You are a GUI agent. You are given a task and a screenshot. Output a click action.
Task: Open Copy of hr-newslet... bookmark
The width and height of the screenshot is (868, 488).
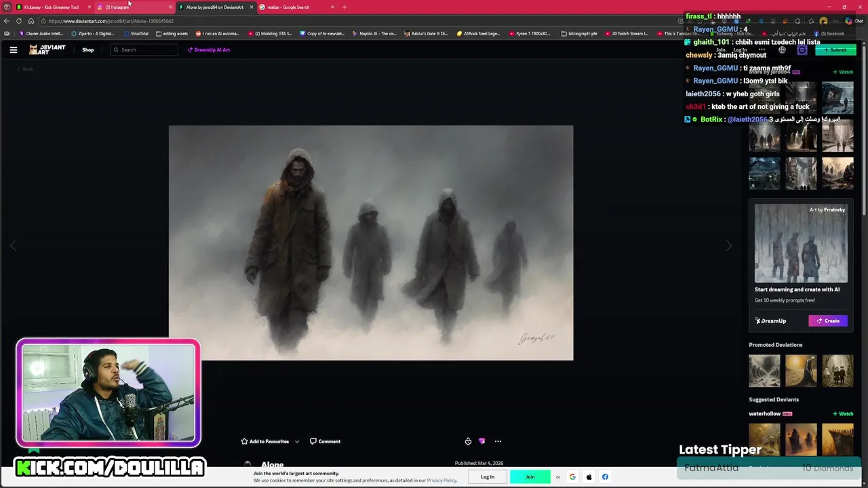(x=322, y=33)
